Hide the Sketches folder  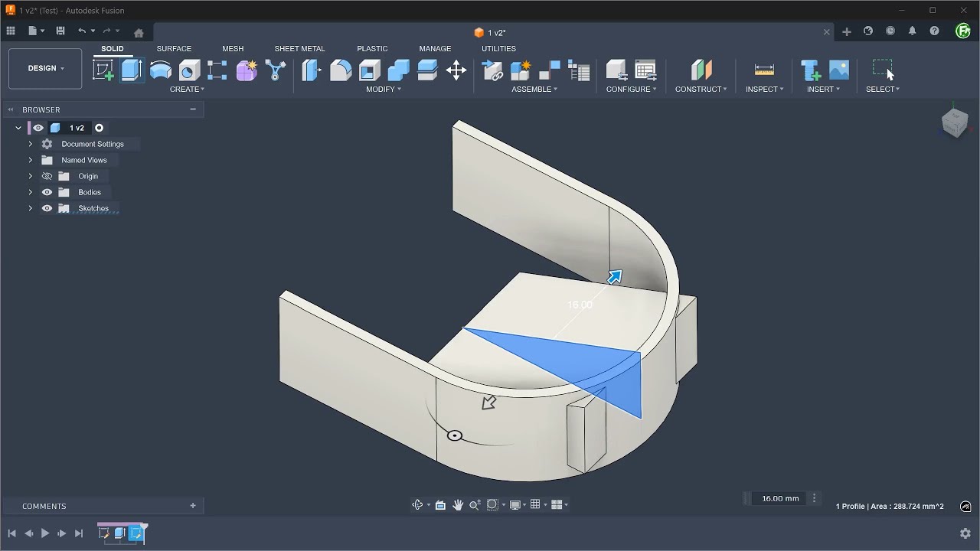pyautogui.click(x=47, y=208)
